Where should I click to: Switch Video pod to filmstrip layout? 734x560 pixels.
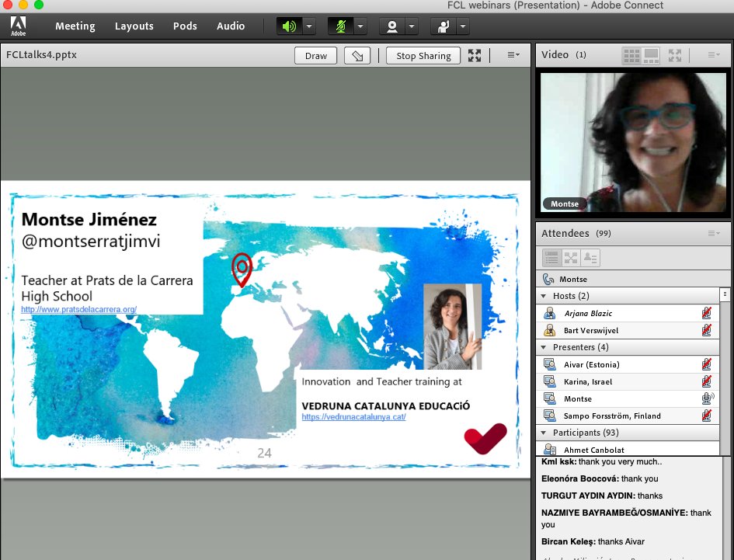pos(651,56)
